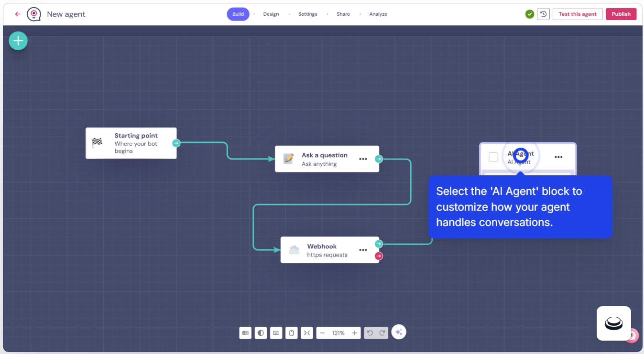Toggle dark/light contrast mode icon

[x=261, y=333]
